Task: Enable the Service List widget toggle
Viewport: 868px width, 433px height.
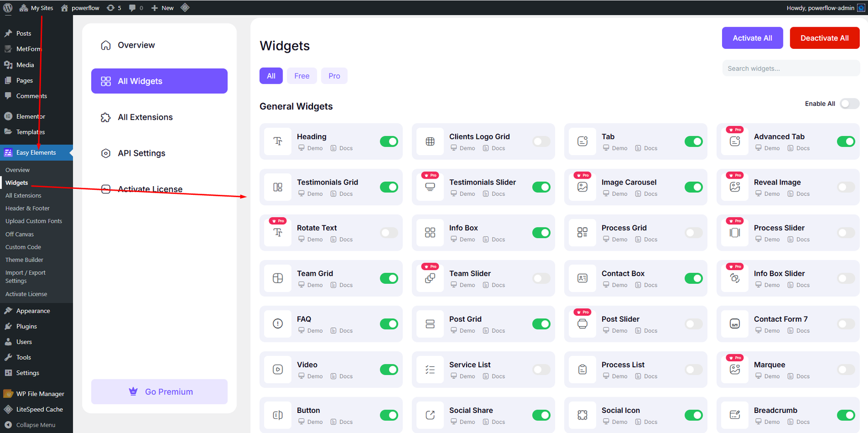Action: pyautogui.click(x=541, y=370)
